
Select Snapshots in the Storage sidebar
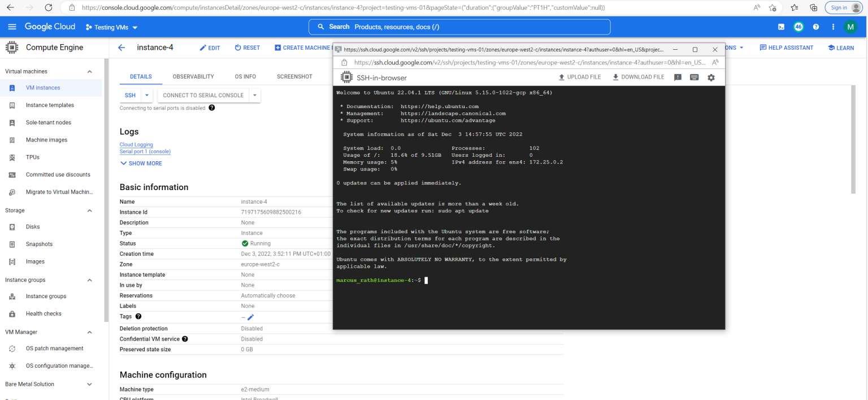39,244
